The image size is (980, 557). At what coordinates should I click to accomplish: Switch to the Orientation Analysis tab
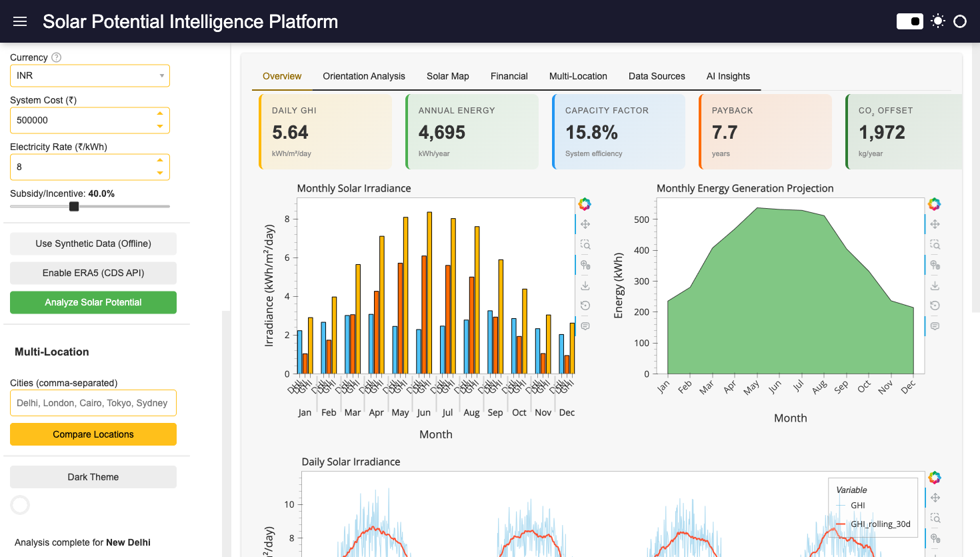(364, 76)
